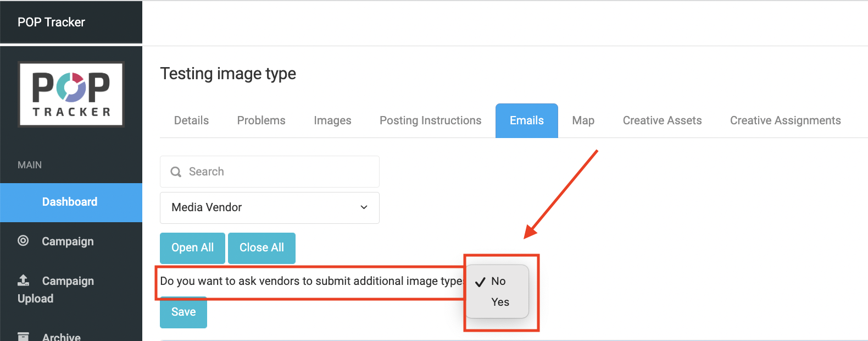The height and width of the screenshot is (341, 868).
Task: Open the Media Vendor dropdown chevron
Action: click(364, 207)
